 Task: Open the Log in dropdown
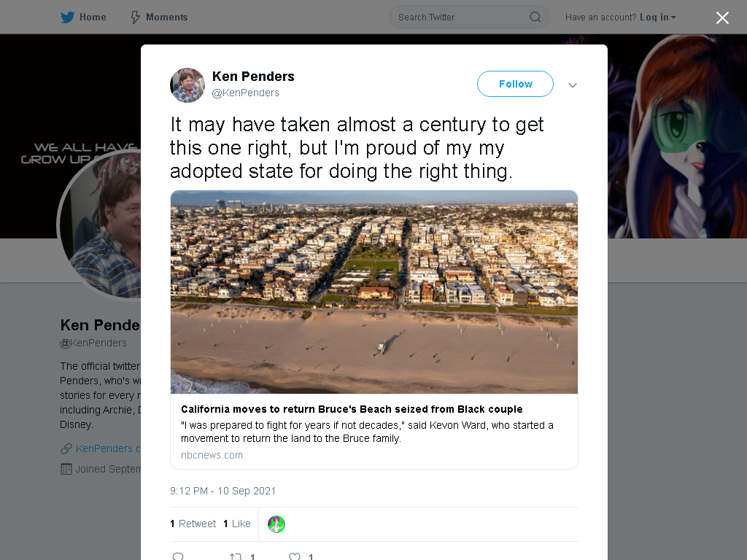click(x=657, y=17)
